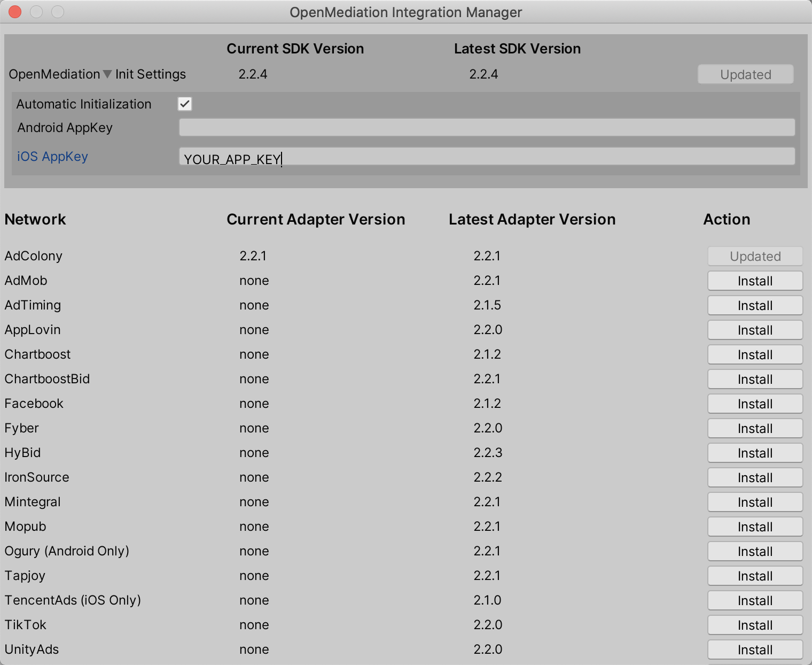Click the AppLovin network name

pyautogui.click(x=33, y=330)
